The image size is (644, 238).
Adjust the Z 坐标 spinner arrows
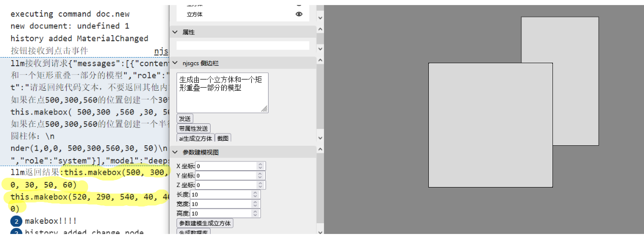260,185
